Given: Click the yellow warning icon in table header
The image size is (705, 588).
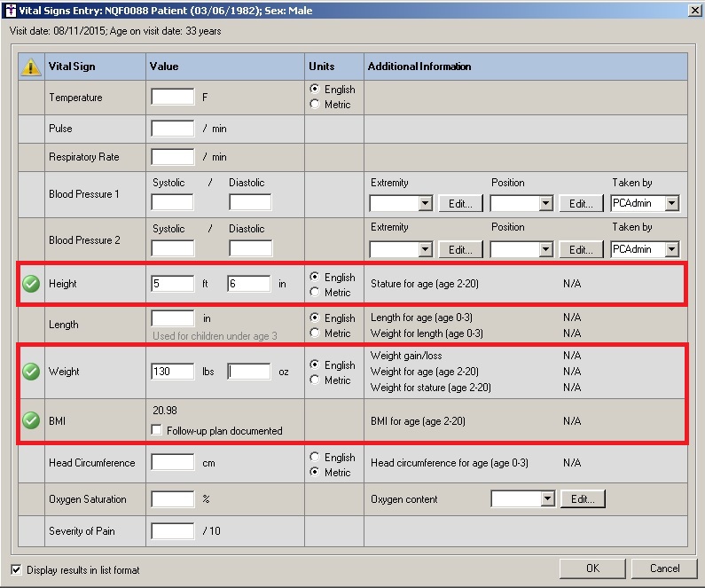Looking at the screenshot, I should (31, 67).
